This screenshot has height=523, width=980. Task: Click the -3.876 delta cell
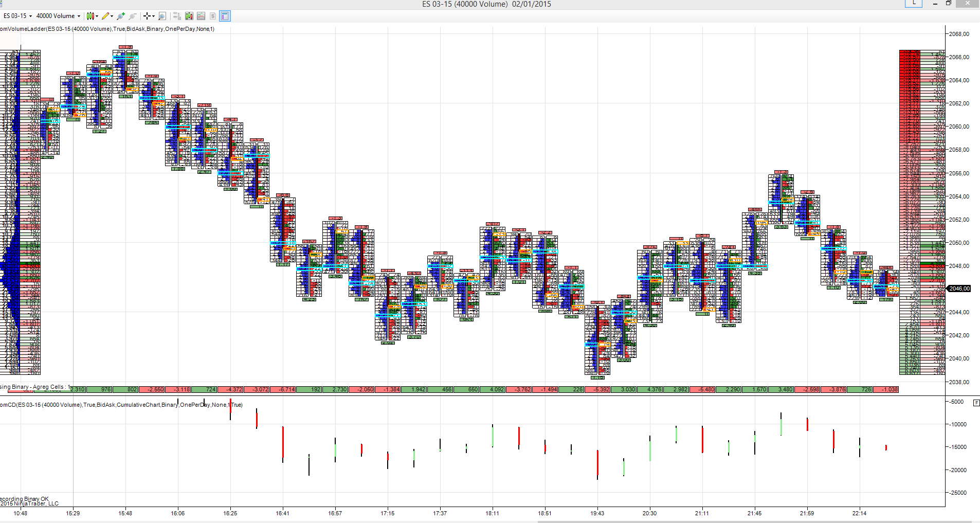[x=833, y=389]
